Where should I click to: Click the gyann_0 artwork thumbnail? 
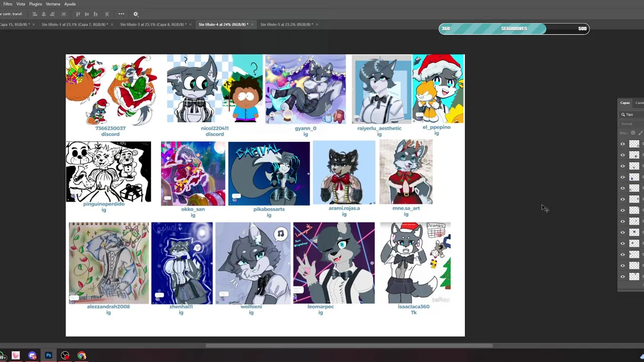pos(305,89)
